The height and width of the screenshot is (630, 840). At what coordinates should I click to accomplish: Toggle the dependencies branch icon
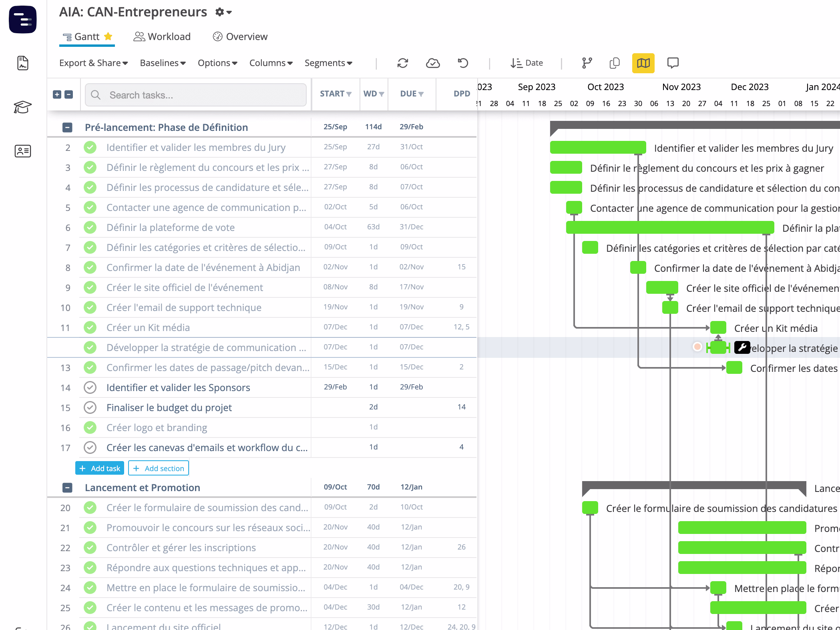[x=587, y=63]
